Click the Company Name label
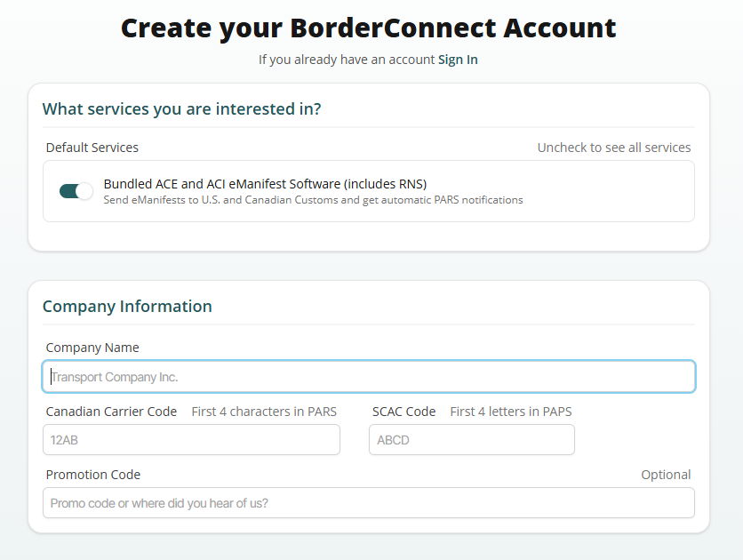The height and width of the screenshot is (560, 743). (x=92, y=348)
